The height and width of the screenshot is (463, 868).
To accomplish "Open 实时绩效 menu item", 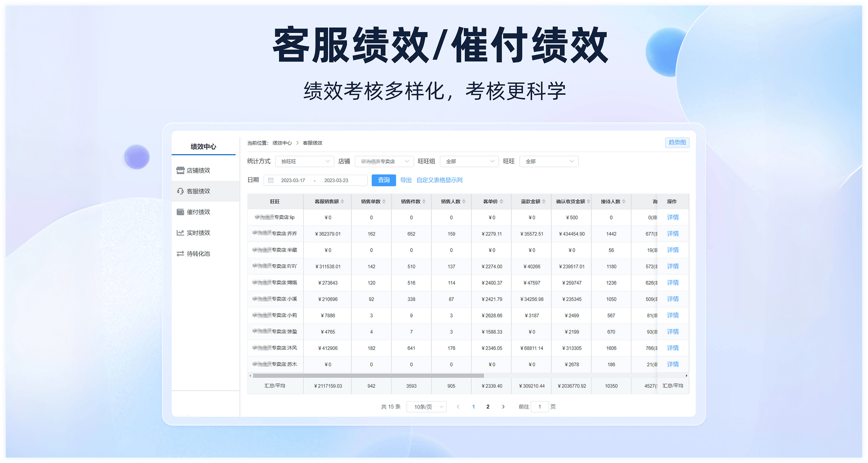I will pyautogui.click(x=206, y=233).
